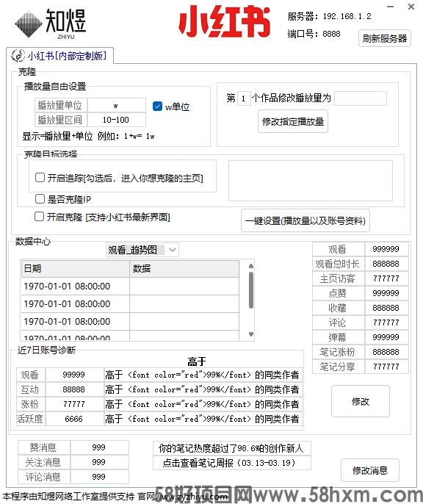Click the 数据 column header
Screen dimensions: 423x504
(x=184, y=269)
